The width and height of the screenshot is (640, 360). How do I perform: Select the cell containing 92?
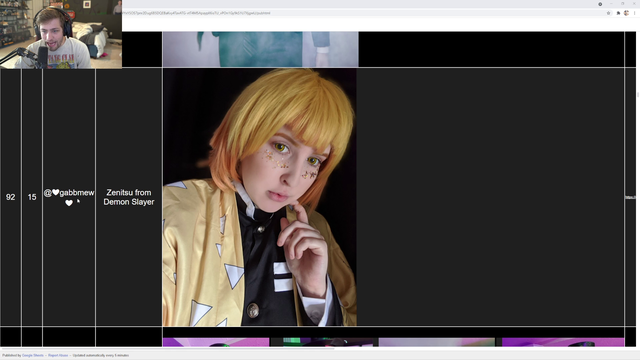pyautogui.click(x=11, y=197)
